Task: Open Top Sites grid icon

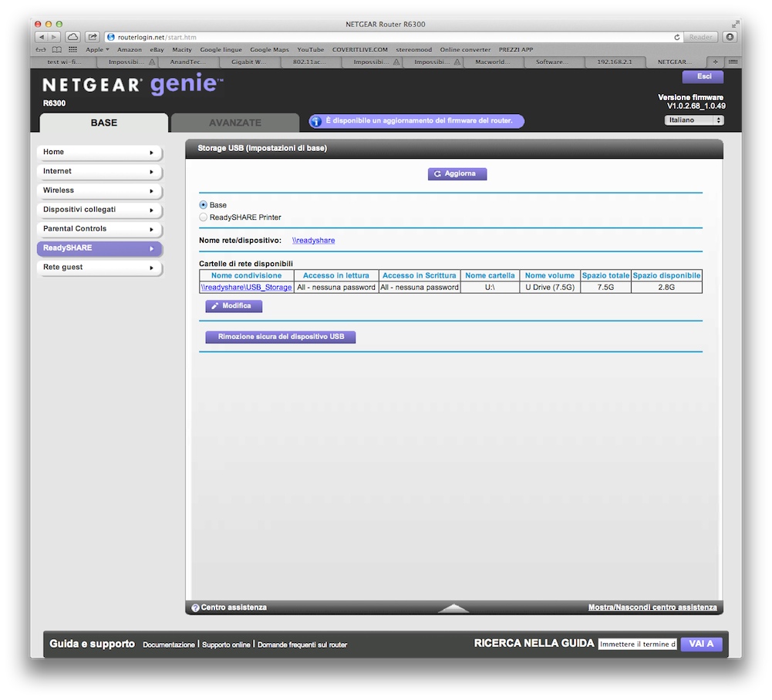Action: [72, 49]
